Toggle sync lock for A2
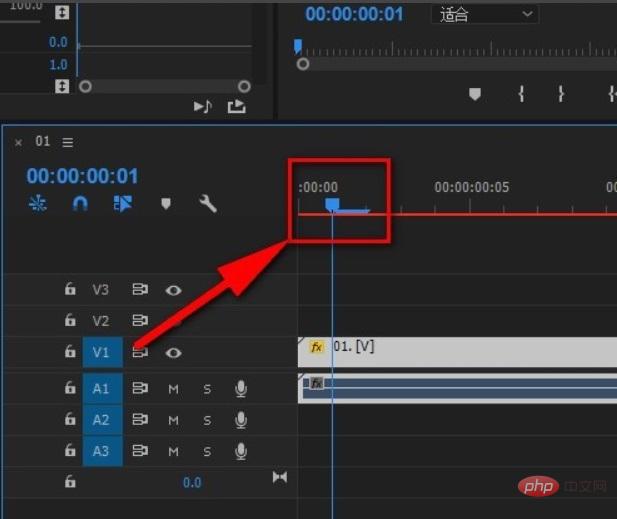This screenshot has height=519, width=617. coord(140,419)
